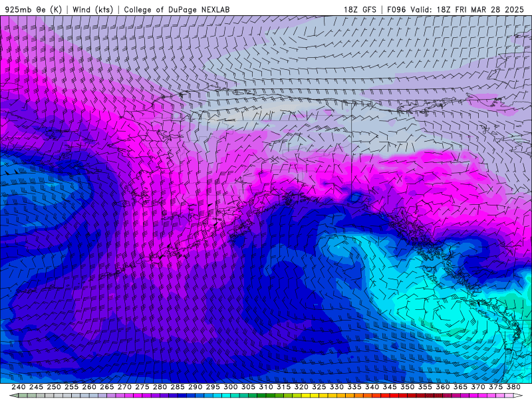Click the 360 value on the color scale
The width and height of the screenshot is (532, 399).
click(442, 387)
